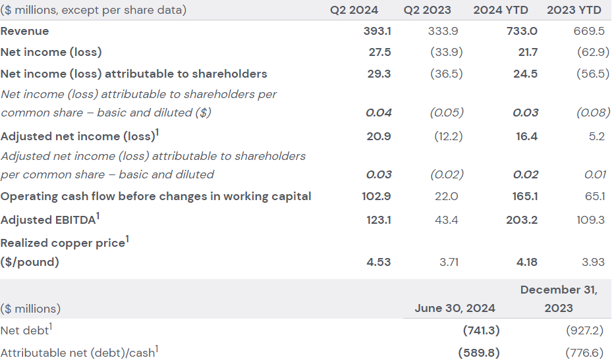Image resolution: width=612 pixels, height=364 pixels.
Task: Select December 2023 attributable net debt (776.6)
Action: pyautogui.click(x=584, y=353)
